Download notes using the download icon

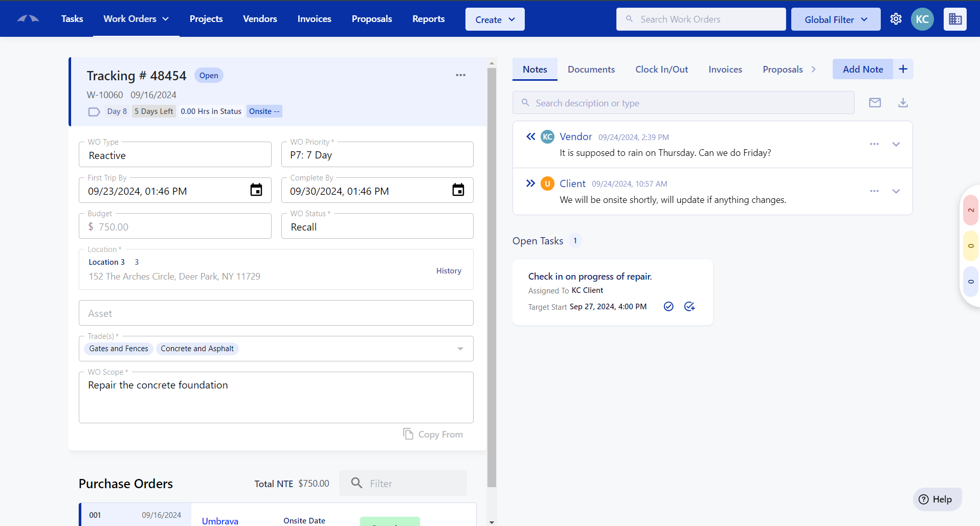tap(903, 103)
